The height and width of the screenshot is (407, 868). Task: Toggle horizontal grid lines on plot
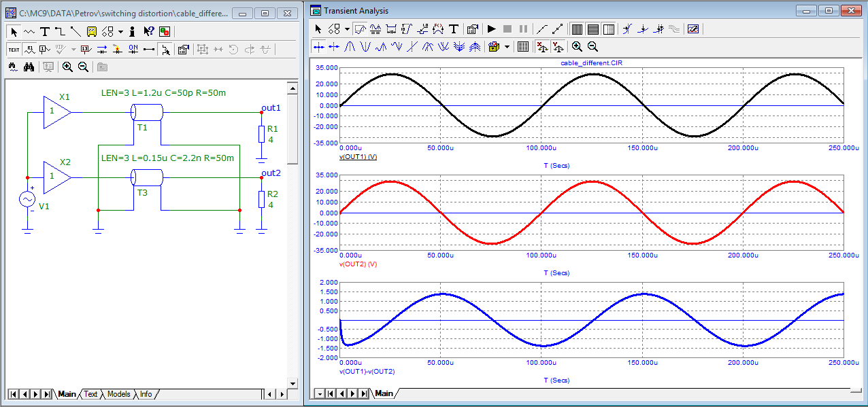pos(592,29)
